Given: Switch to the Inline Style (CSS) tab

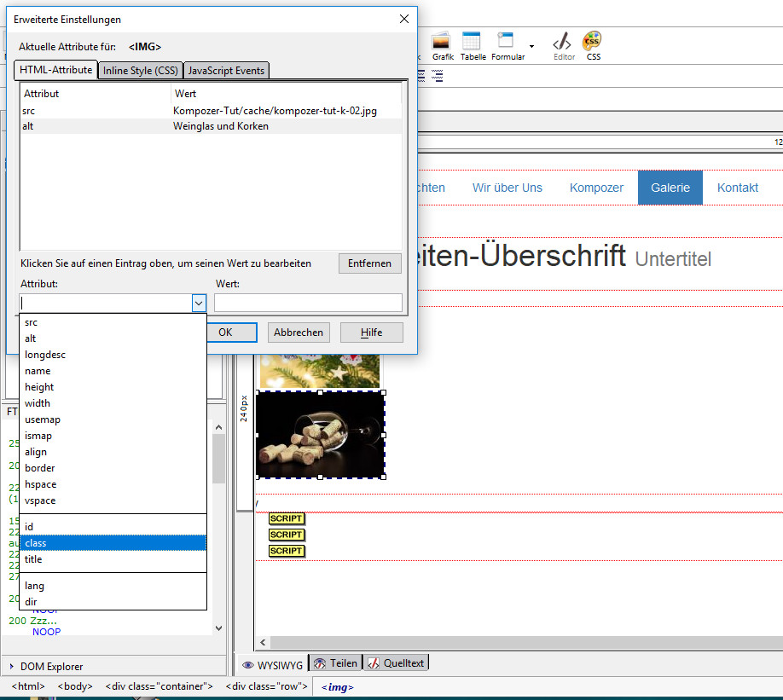Looking at the screenshot, I should 141,71.
